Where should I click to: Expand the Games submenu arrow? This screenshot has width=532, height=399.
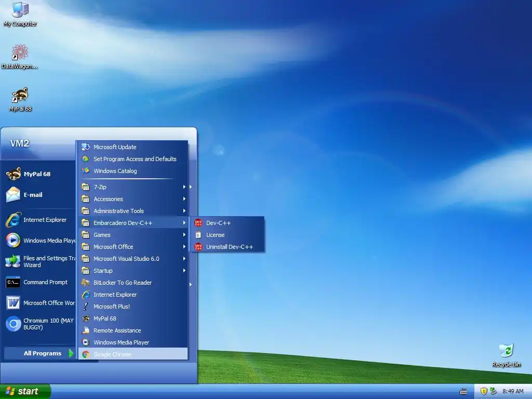pos(184,235)
